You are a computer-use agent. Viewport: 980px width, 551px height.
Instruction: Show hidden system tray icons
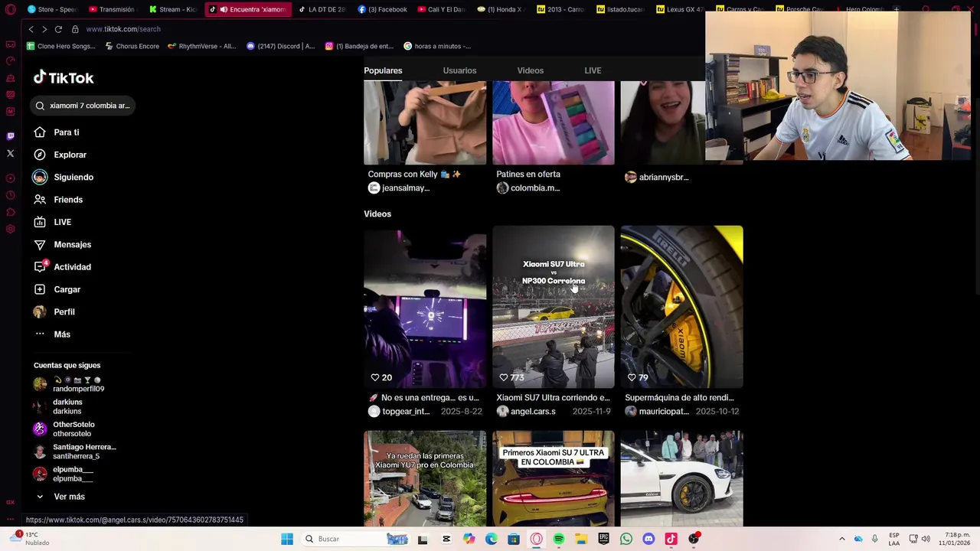(842, 539)
